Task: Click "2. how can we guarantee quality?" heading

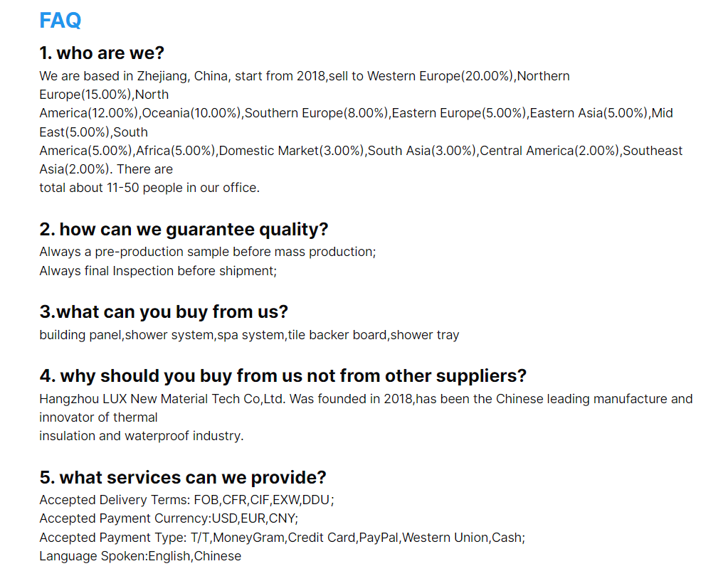Action: coord(184,230)
